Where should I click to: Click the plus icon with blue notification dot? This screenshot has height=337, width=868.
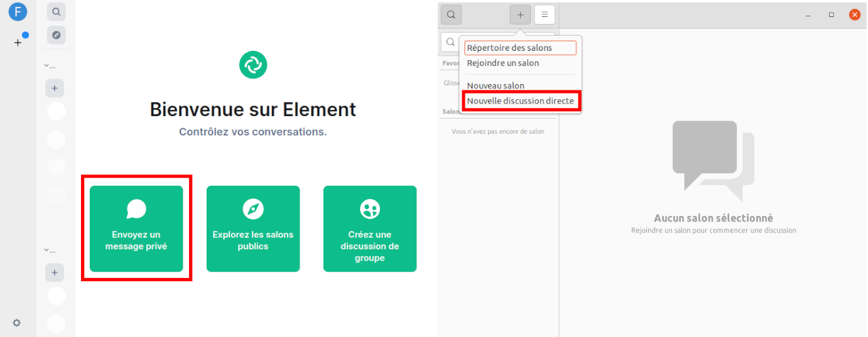tap(18, 43)
